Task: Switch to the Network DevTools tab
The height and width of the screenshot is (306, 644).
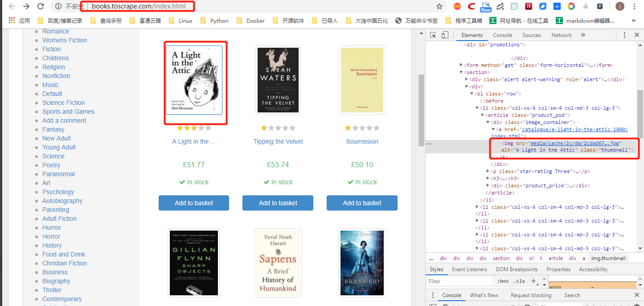Action: pyautogui.click(x=562, y=35)
